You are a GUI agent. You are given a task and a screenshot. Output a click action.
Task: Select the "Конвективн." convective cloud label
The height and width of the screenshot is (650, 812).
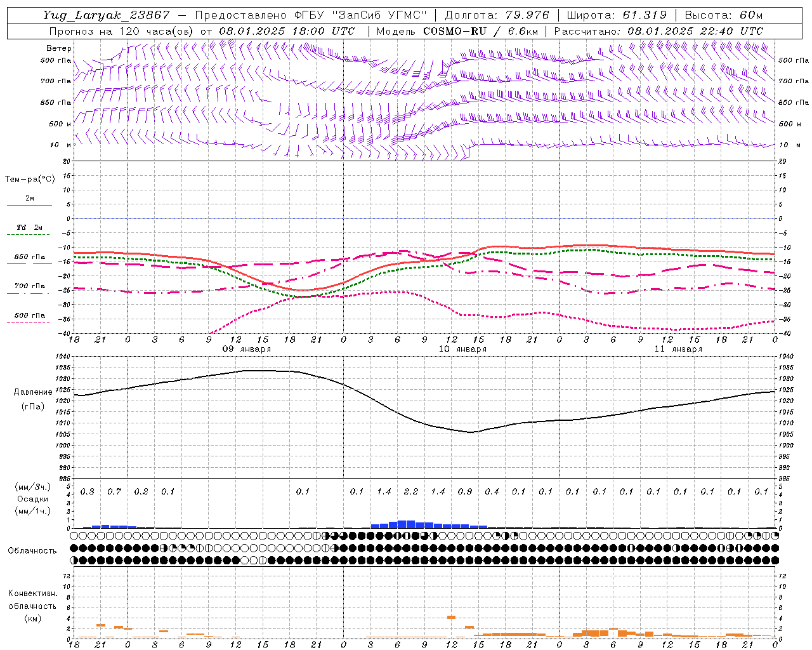32,594
